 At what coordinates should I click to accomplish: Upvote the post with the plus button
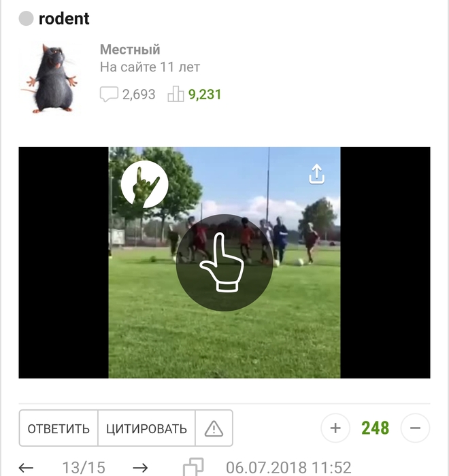click(x=335, y=428)
